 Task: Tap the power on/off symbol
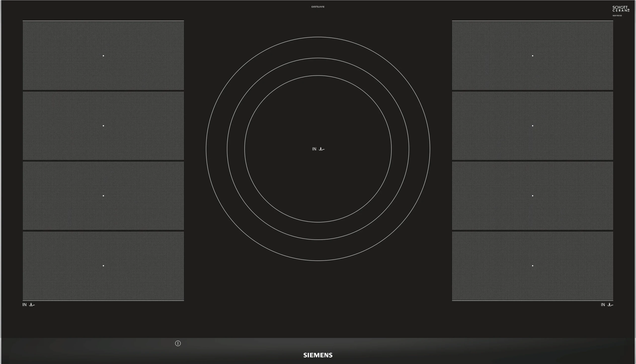(x=178, y=343)
